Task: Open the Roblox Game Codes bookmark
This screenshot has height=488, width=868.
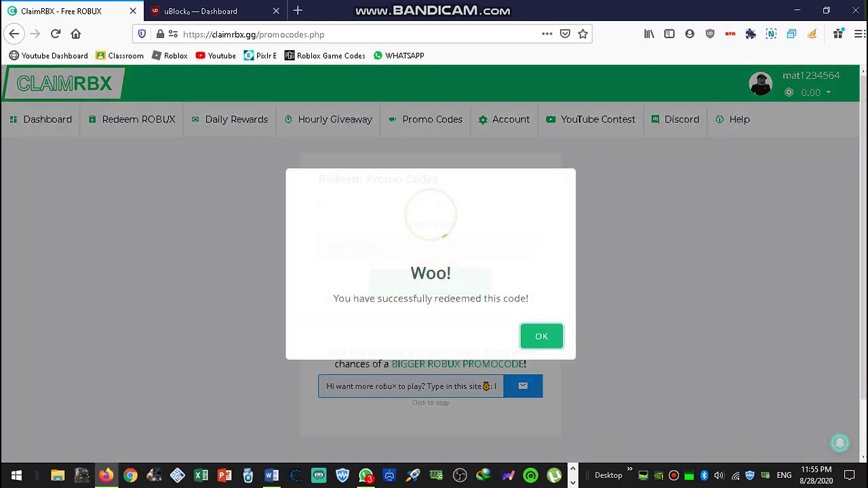Action: (x=325, y=56)
